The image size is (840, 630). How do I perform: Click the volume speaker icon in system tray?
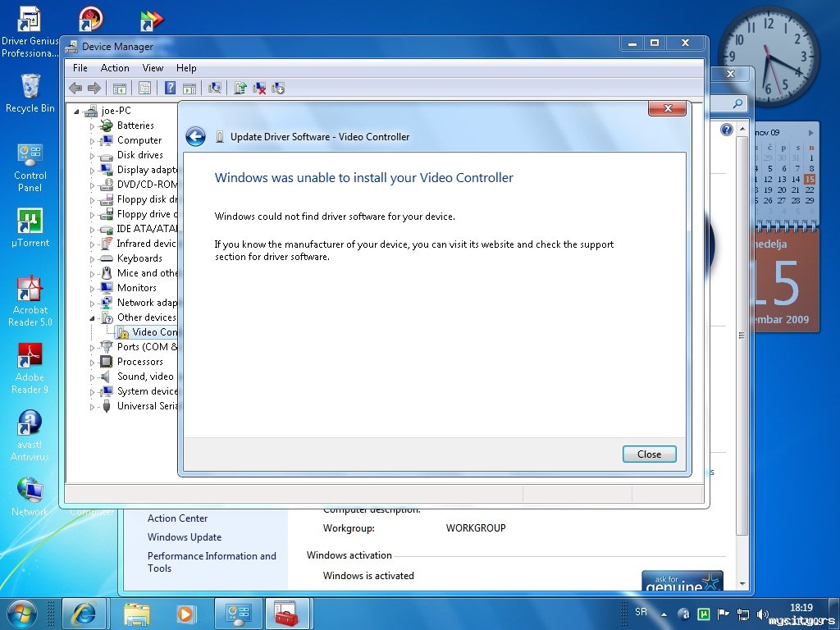[762, 614]
